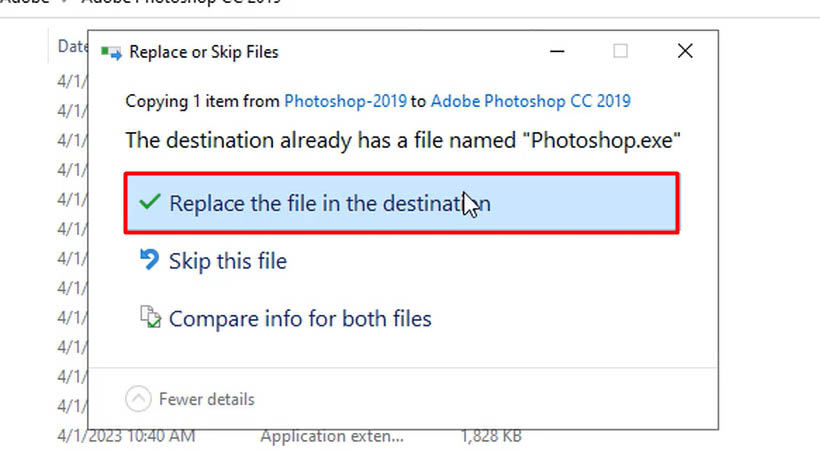Select the Skip this file option

[227, 262]
